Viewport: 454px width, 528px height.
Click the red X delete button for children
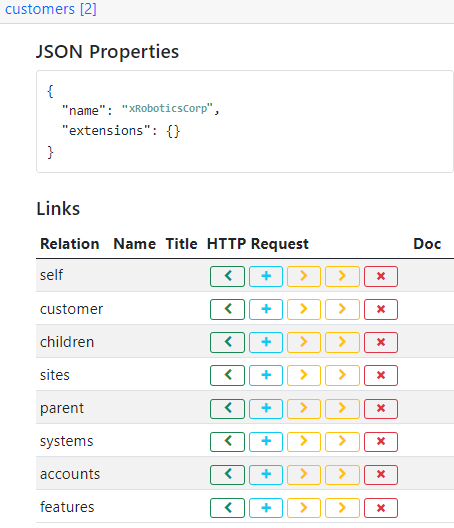(381, 342)
